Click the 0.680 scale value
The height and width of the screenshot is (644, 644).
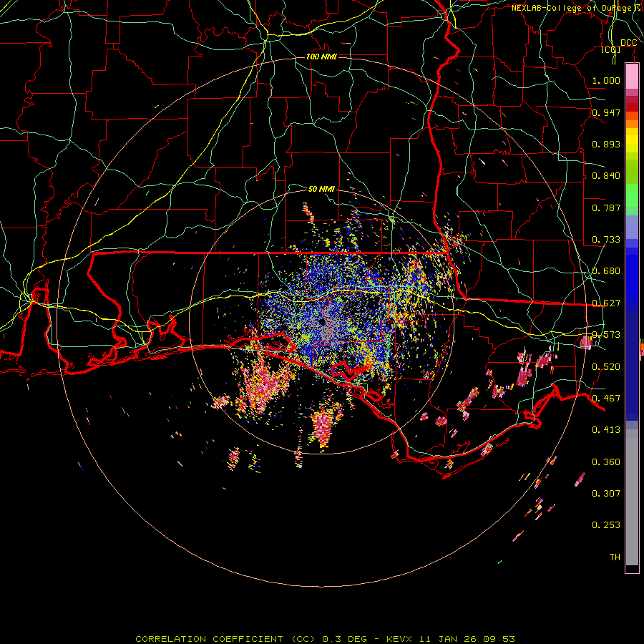(606, 271)
